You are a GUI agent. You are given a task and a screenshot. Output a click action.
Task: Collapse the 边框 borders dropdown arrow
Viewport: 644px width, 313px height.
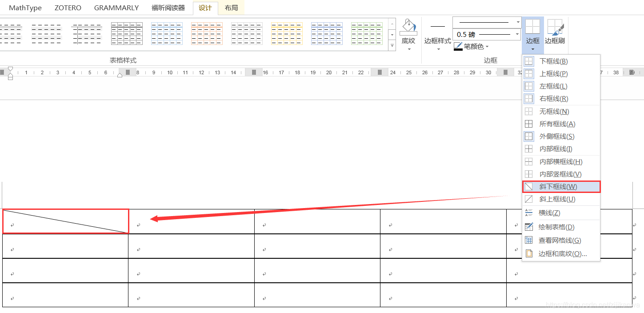[532, 49]
